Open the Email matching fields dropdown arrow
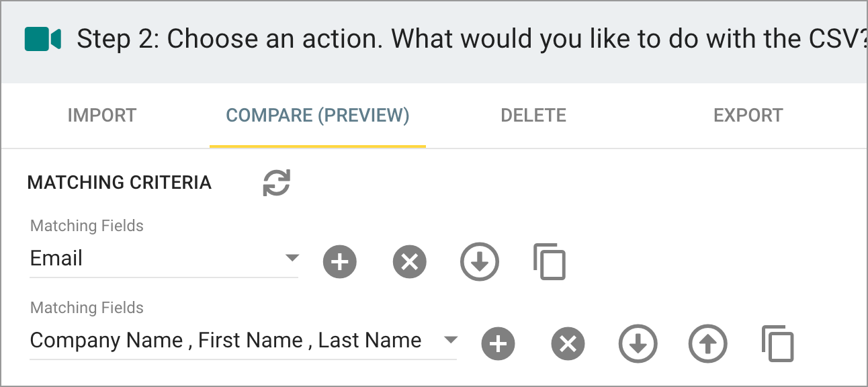 pyautogui.click(x=292, y=258)
